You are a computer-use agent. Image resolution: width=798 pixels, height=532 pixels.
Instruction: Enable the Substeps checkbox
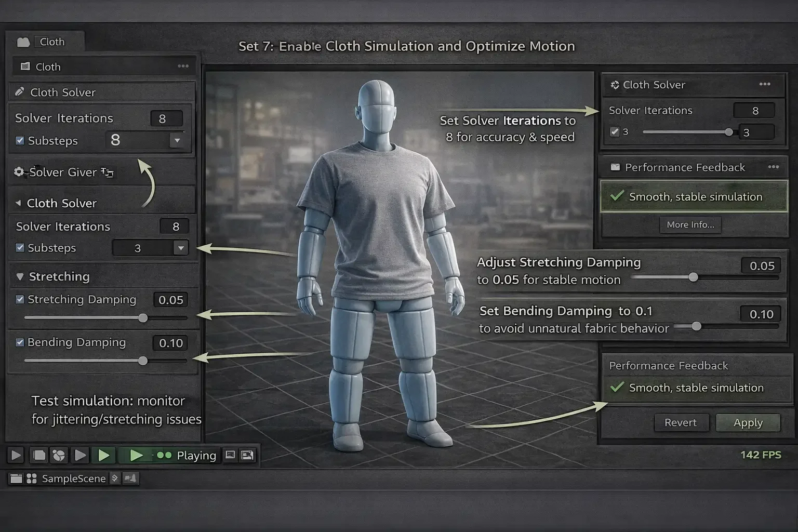[x=19, y=141]
